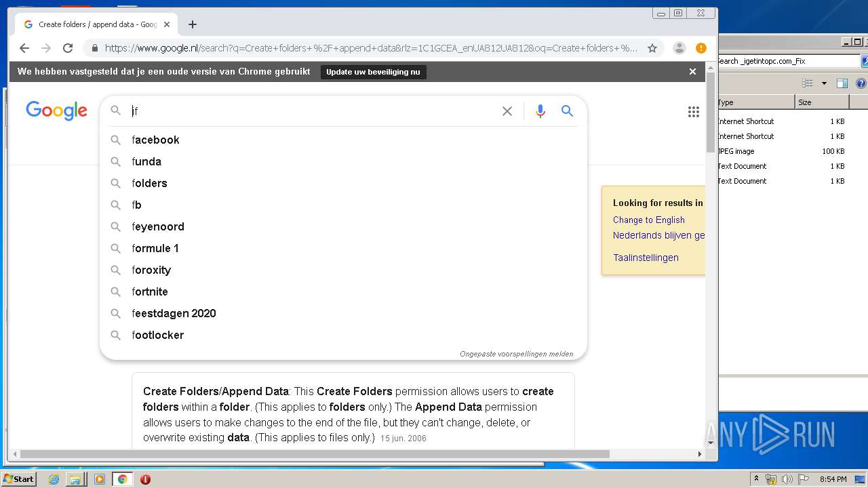Click the orange Chrome update alert icon
This screenshot has height=488, width=868.
click(701, 48)
